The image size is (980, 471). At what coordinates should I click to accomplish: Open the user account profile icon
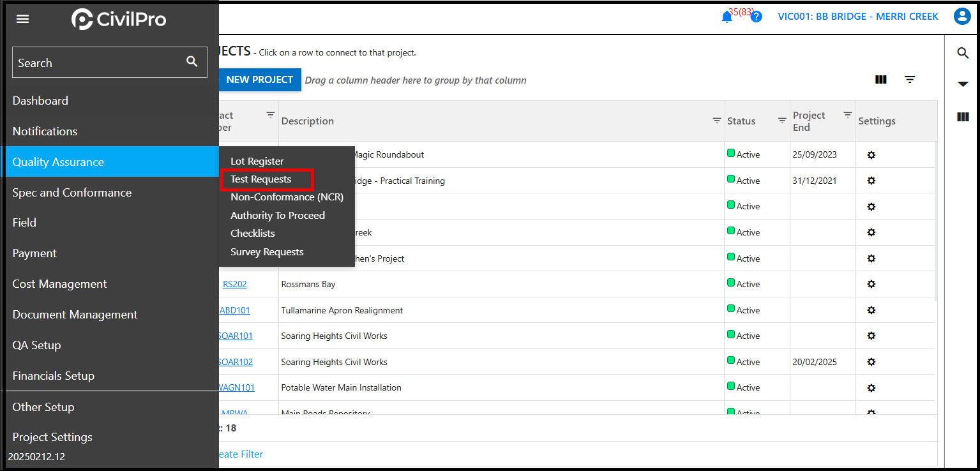click(x=961, y=17)
